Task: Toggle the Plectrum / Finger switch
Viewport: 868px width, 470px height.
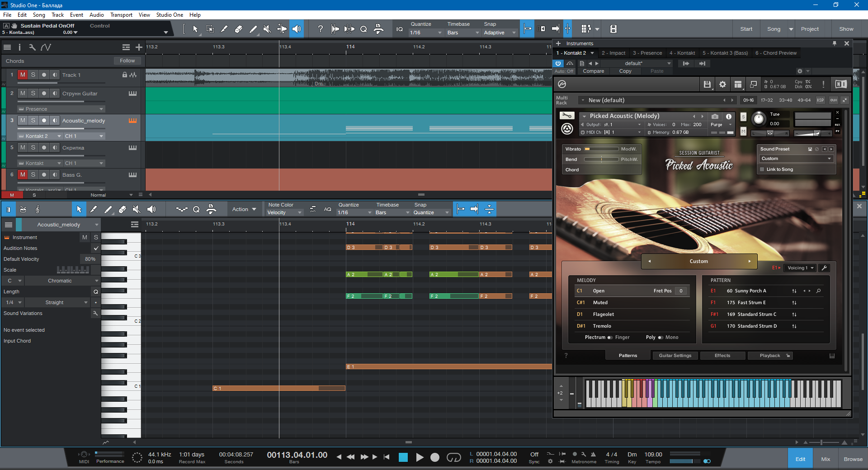Action: click(610, 338)
